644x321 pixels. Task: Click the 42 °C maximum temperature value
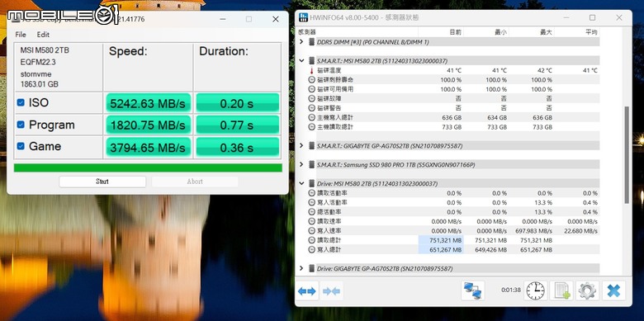point(545,71)
